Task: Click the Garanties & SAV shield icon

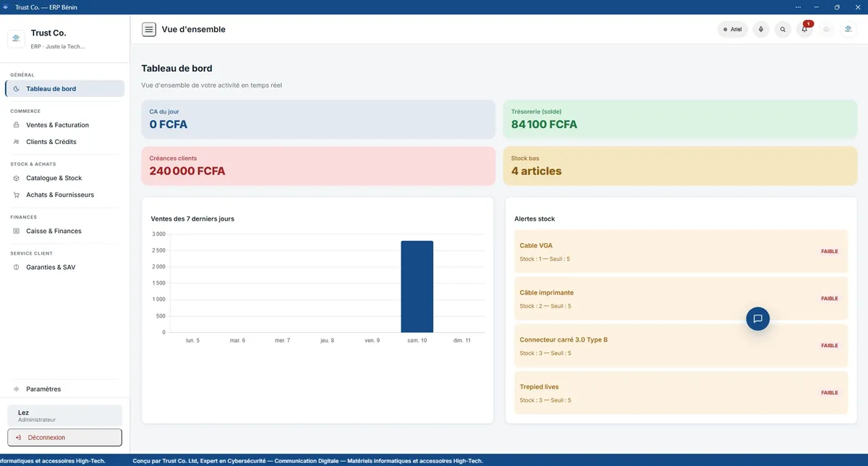Action: click(x=17, y=267)
